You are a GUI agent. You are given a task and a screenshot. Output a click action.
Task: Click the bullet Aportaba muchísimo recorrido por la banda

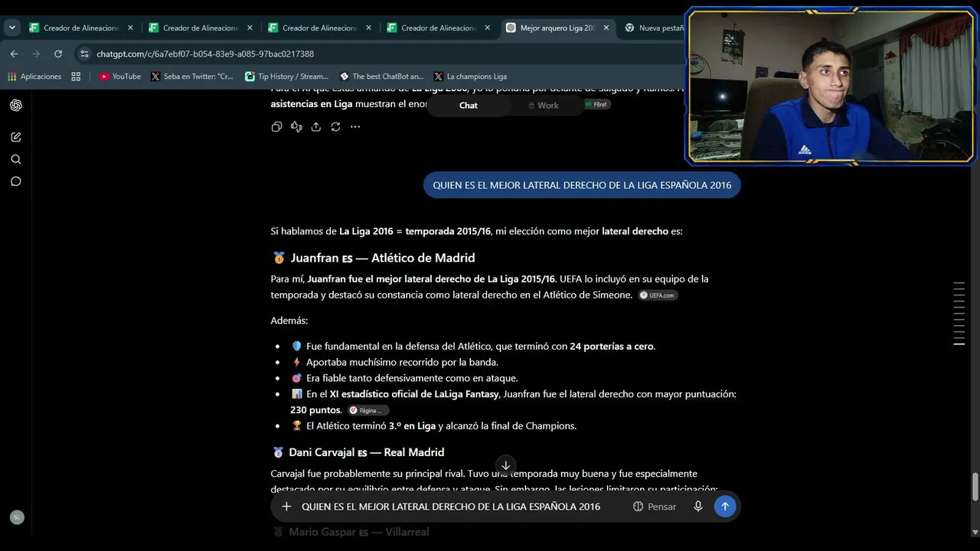pos(394,362)
